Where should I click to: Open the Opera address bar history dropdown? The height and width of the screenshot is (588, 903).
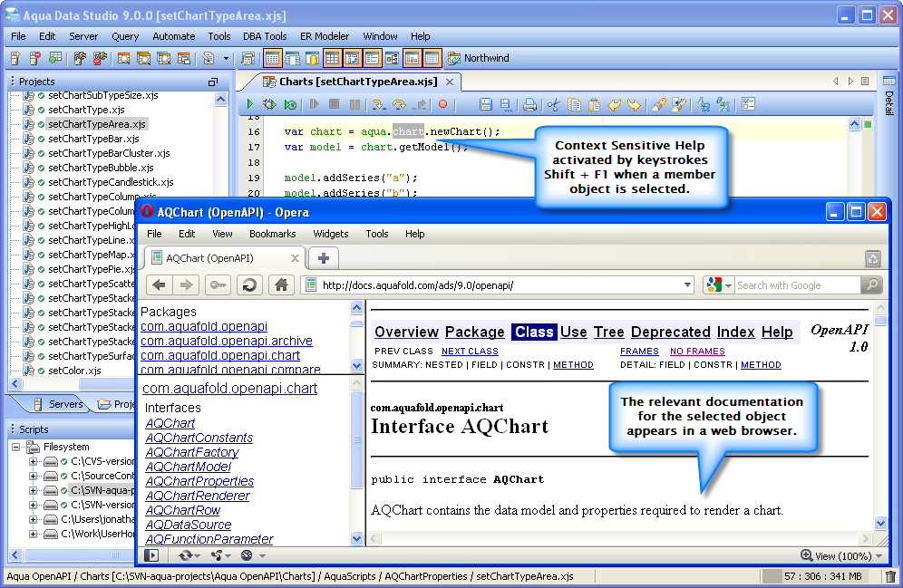[x=687, y=284]
